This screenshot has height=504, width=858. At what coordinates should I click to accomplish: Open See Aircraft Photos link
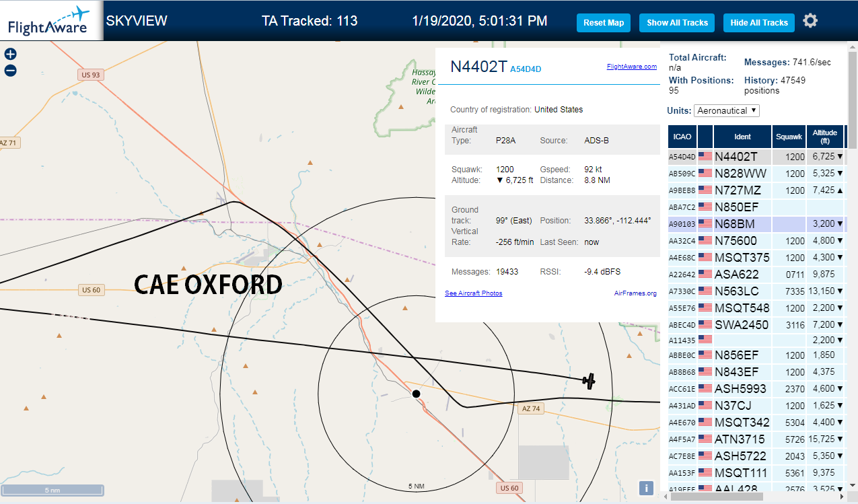(473, 293)
